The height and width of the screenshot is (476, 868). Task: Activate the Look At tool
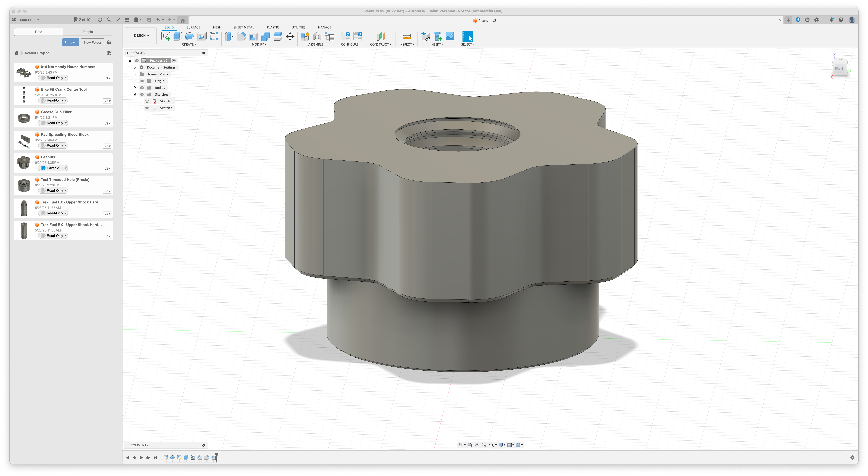[x=469, y=445]
